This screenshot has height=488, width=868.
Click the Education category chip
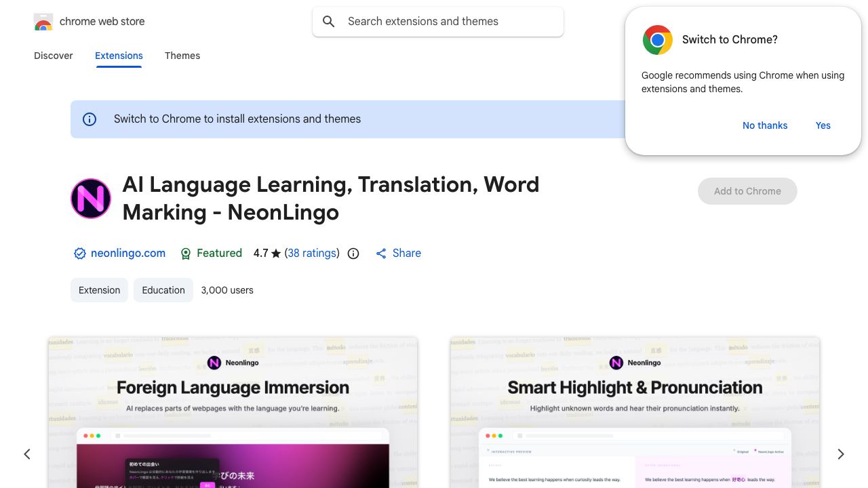pyautogui.click(x=163, y=290)
